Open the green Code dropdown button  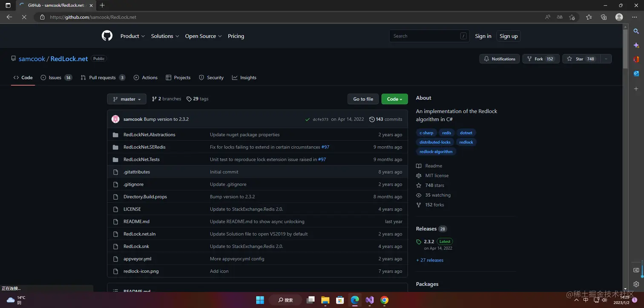click(x=394, y=99)
